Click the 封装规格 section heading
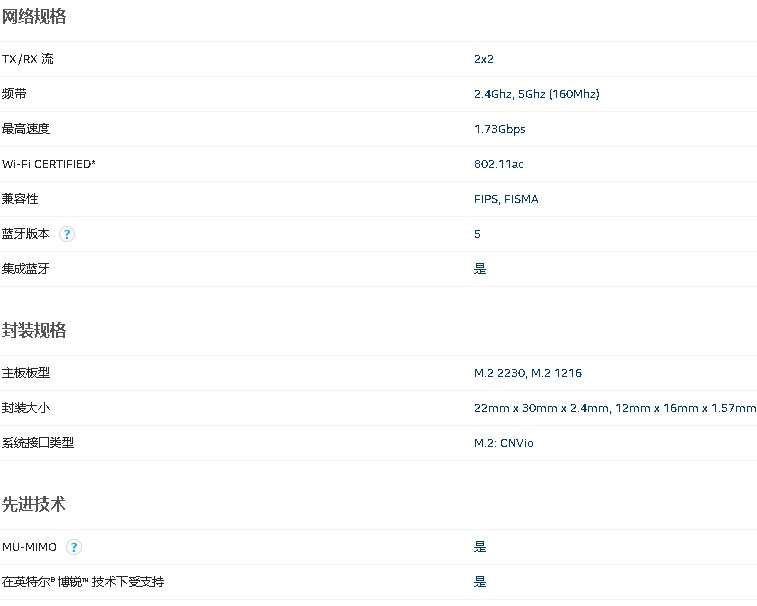This screenshot has width=757, height=606. 34,330
